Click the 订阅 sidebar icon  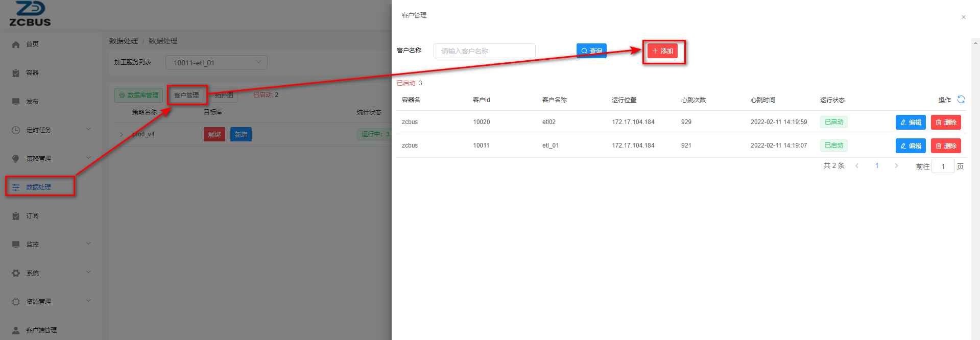16,216
